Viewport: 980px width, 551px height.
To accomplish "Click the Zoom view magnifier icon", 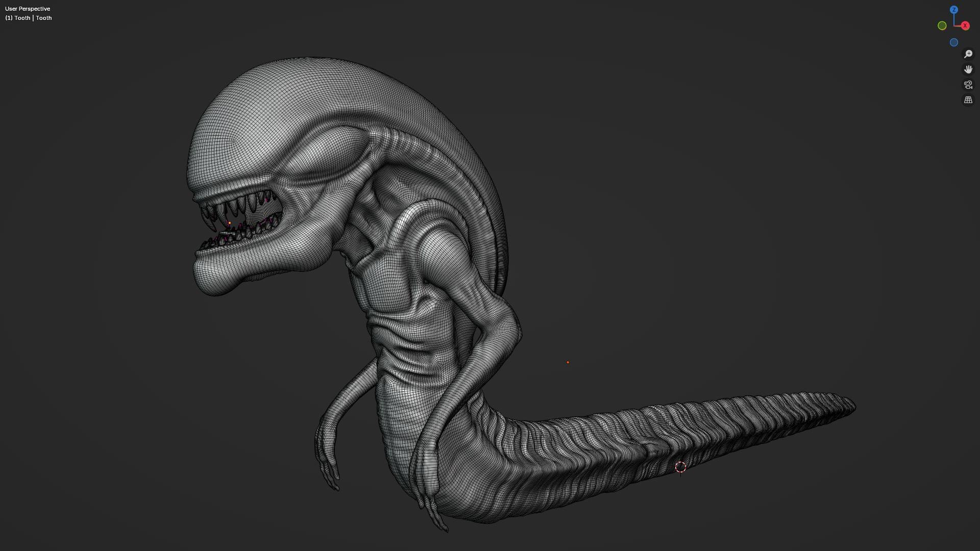I will pos(968,54).
